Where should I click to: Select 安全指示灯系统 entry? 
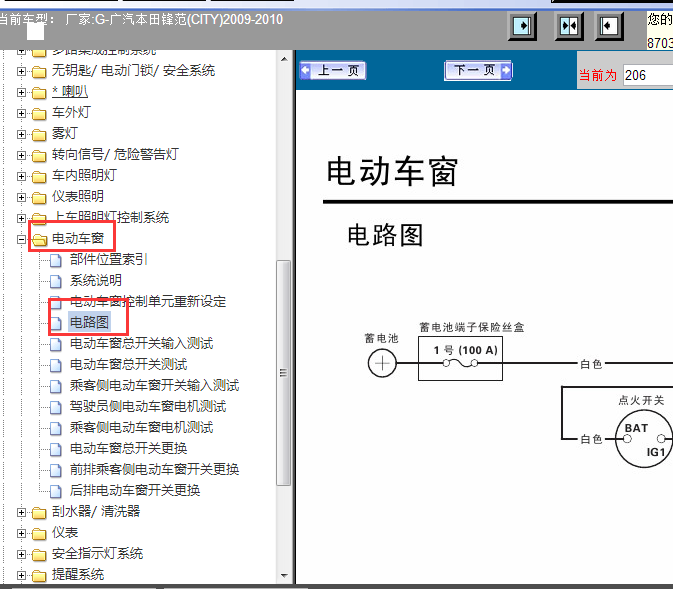(97, 554)
